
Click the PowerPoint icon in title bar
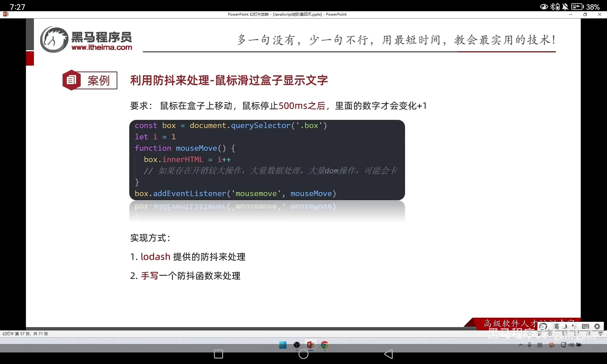click(x=5, y=14)
